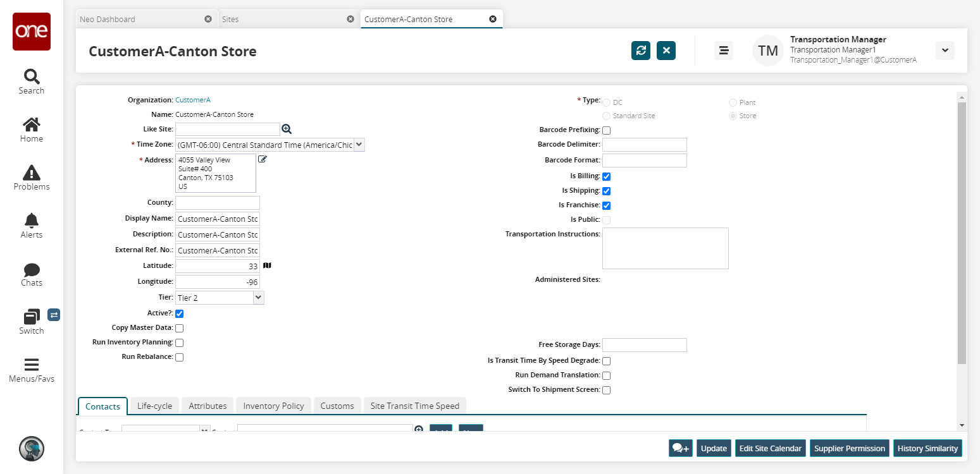Click the Like Site lookup magnifier icon
The height and width of the screenshot is (474, 980).
click(287, 129)
